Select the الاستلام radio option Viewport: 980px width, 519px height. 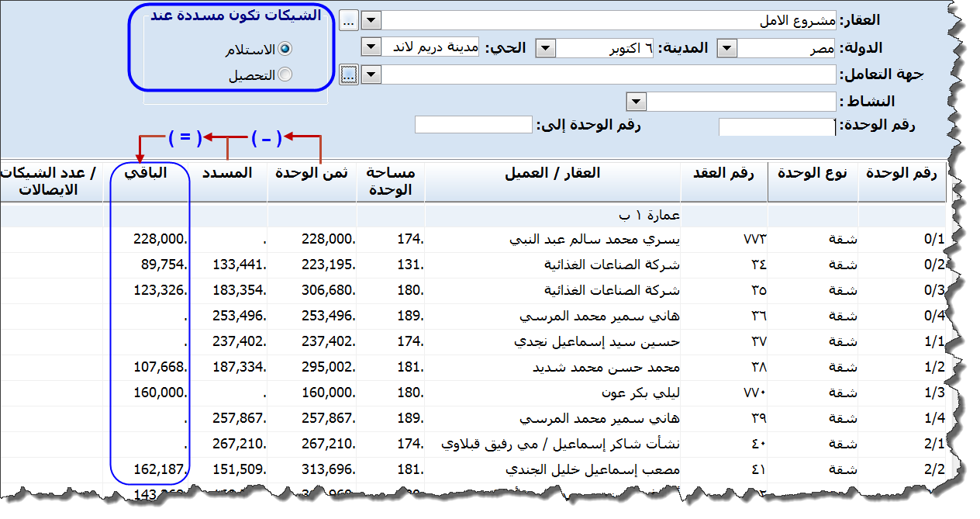coord(285,49)
